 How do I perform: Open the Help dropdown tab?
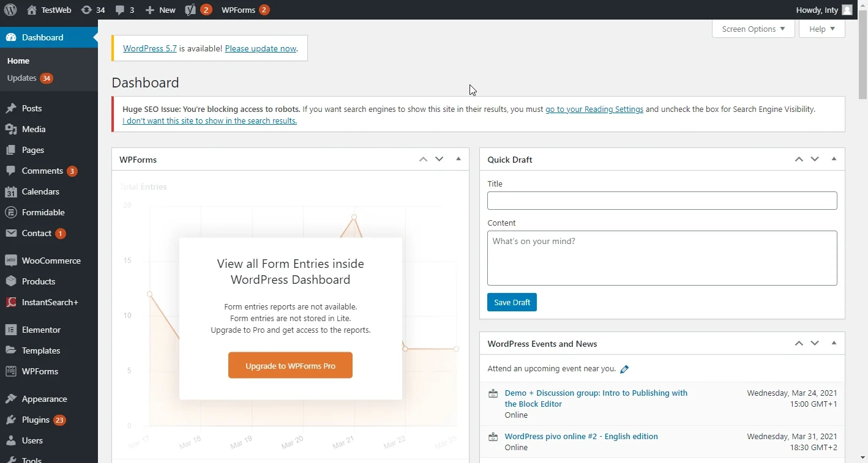(822, 29)
